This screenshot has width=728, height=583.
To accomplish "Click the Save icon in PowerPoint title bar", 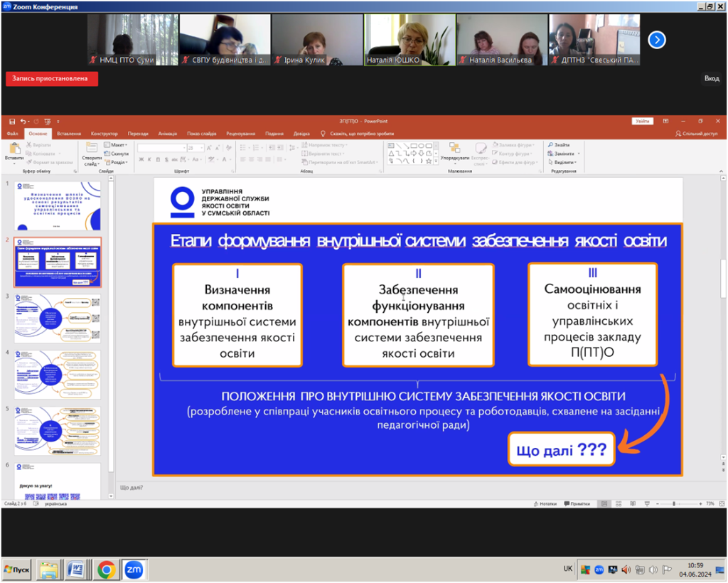I will (12, 121).
